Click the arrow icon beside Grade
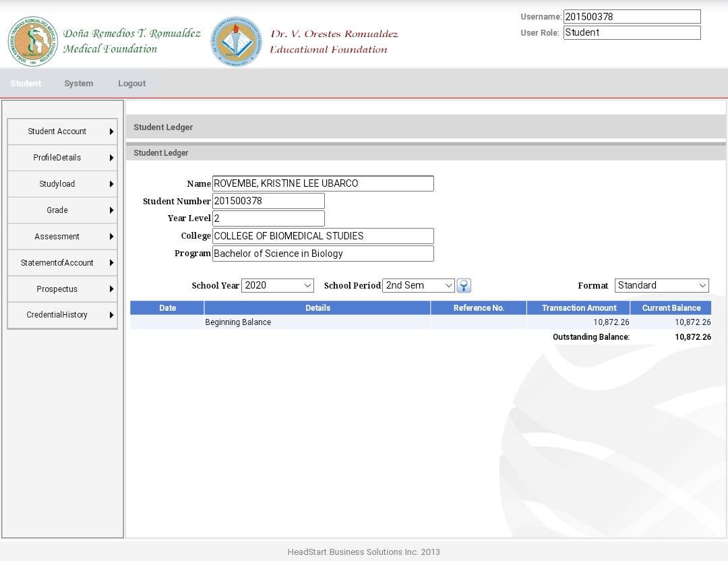Screen dimensions: 728x561 [111, 210]
